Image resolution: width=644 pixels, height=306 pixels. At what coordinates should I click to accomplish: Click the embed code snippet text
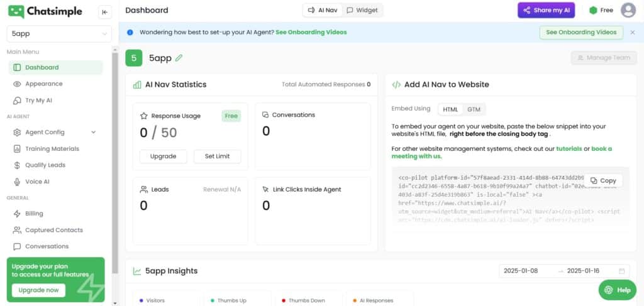[x=510, y=199]
